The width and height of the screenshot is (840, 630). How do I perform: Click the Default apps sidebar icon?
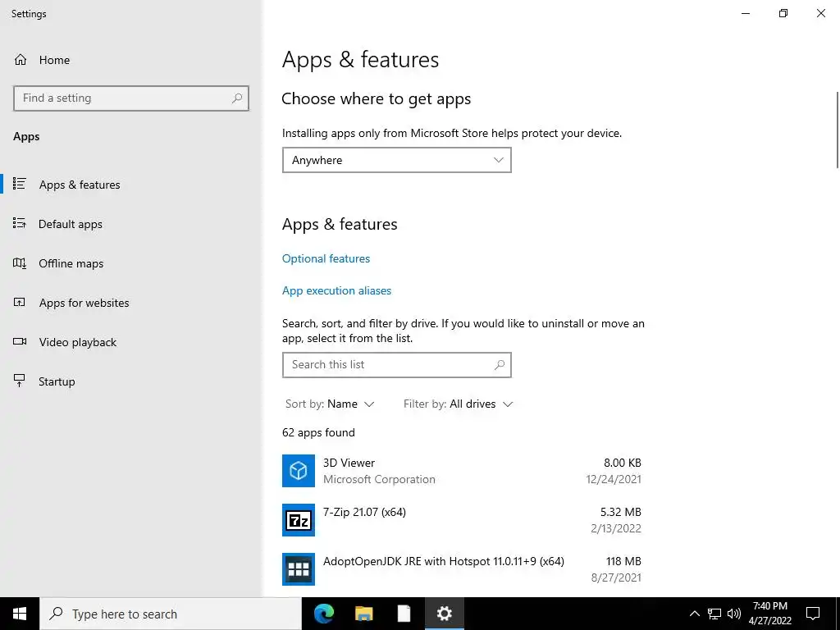(20, 223)
